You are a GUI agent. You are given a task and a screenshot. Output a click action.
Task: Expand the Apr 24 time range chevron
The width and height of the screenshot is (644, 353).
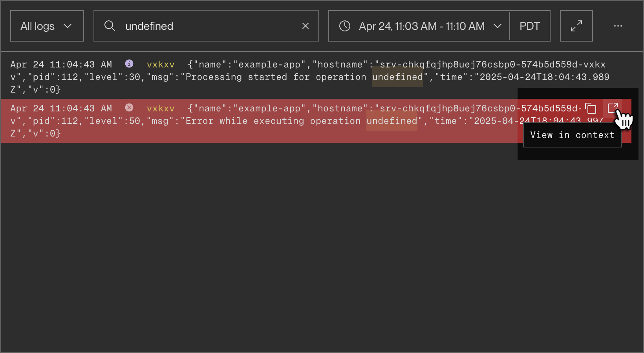498,26
